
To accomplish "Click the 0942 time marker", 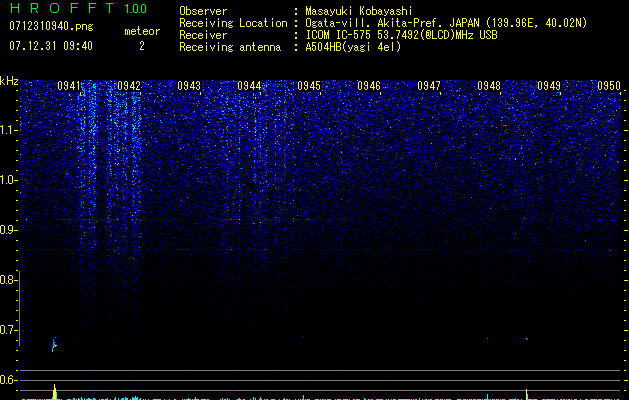I will pyautogui.click(x=129, y=86).
